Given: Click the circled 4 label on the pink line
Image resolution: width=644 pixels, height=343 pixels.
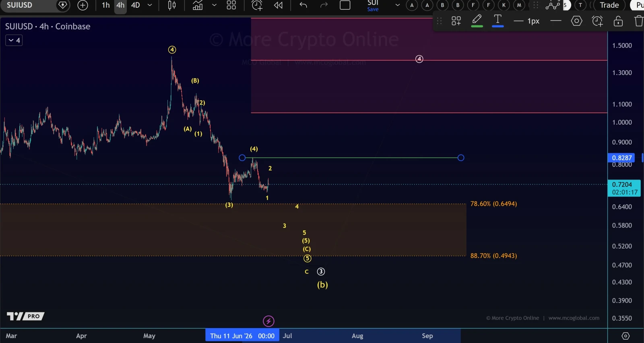Looking at the screenshot, I should tap(419, 59).
